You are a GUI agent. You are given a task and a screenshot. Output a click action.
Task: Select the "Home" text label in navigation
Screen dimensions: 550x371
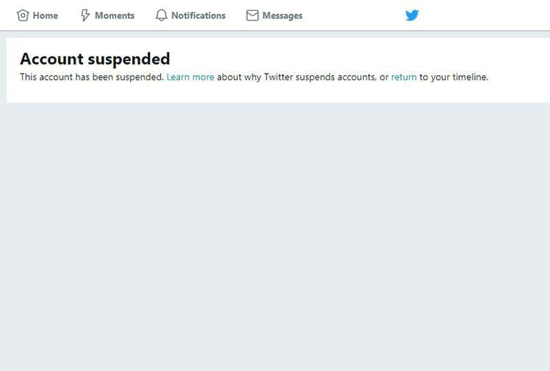(x=45, y=16)
